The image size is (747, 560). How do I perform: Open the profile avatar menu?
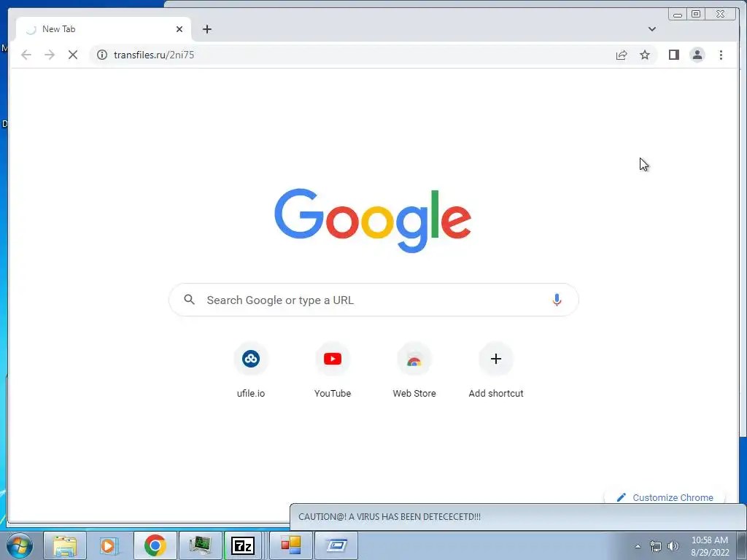click(697, 55)
